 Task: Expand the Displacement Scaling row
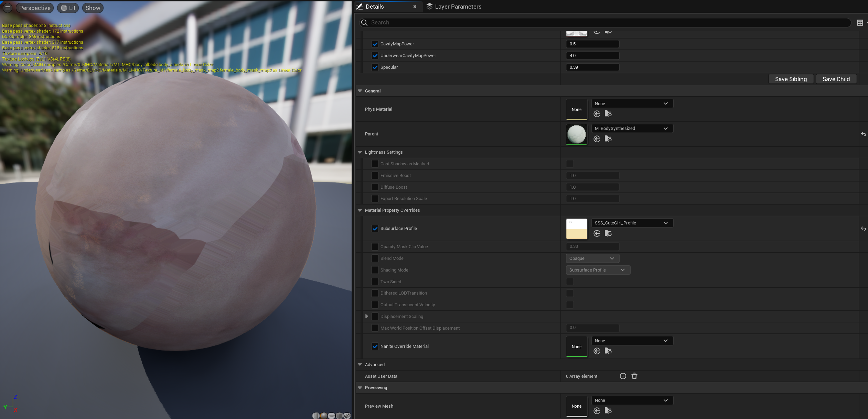367,317
